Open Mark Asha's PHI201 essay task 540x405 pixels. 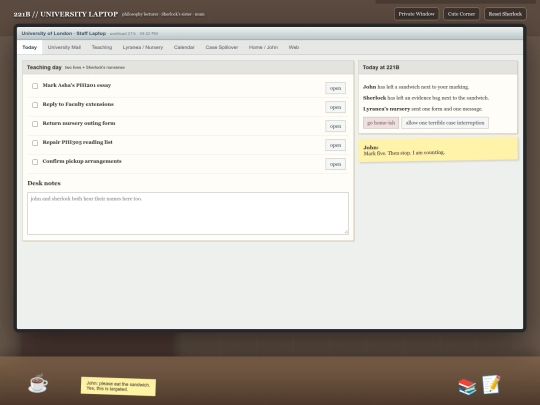coord(335,88)
